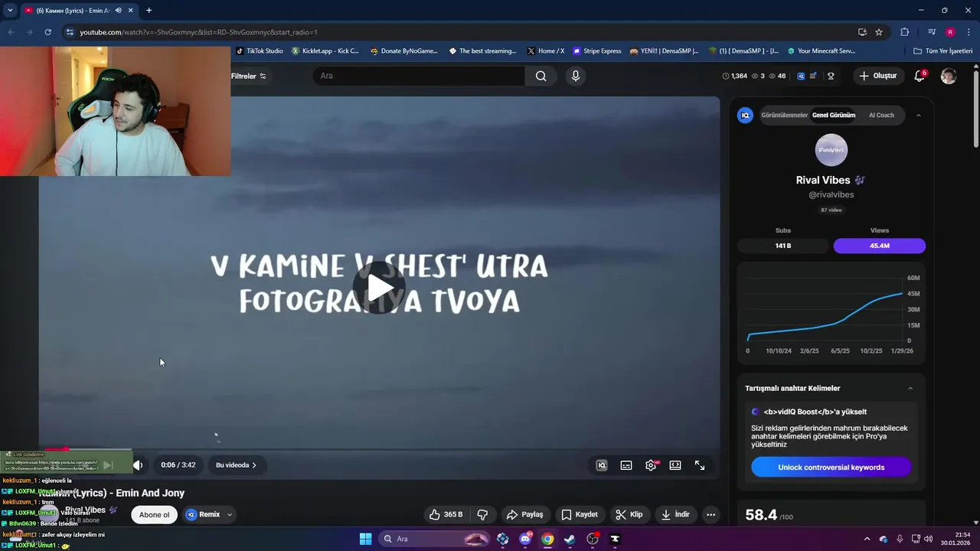The width and height of the screenshot is (980, 551).
Task: Click the URL address bar
Action: [459, 32]
